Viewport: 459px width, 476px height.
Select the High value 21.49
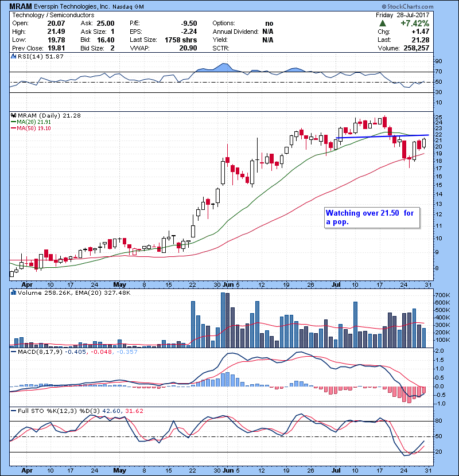tap(56, 32)
